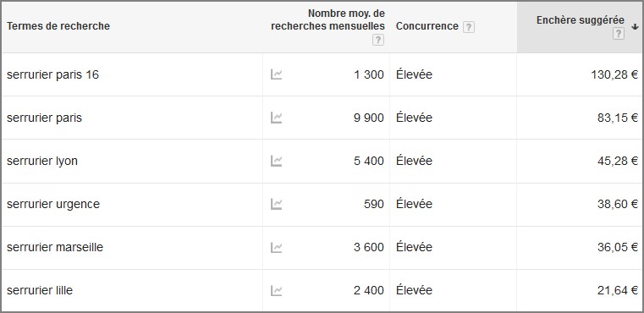Show trend chart icon for serrurier lyon
This screenshot has height=313, width=644.
tap(276, 161)
